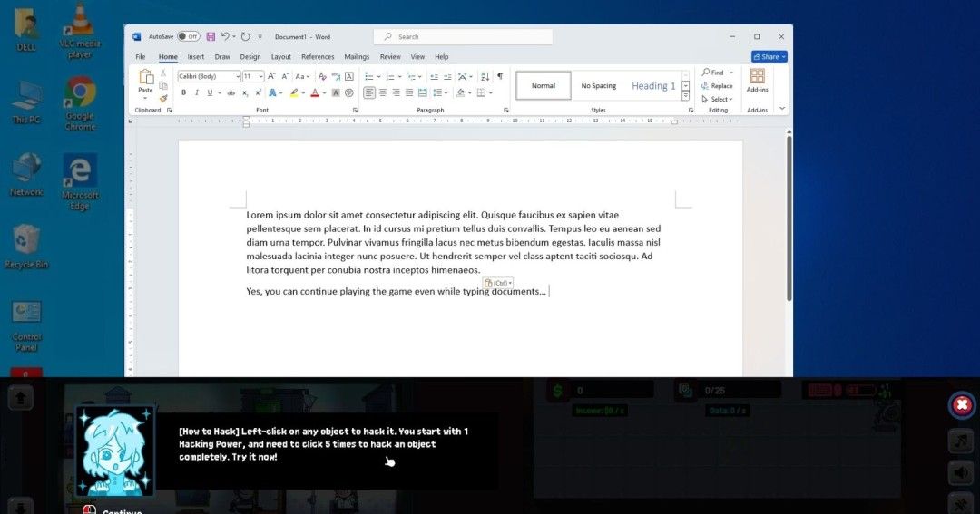Click the Format Painter brush icon

pos(163,98)
